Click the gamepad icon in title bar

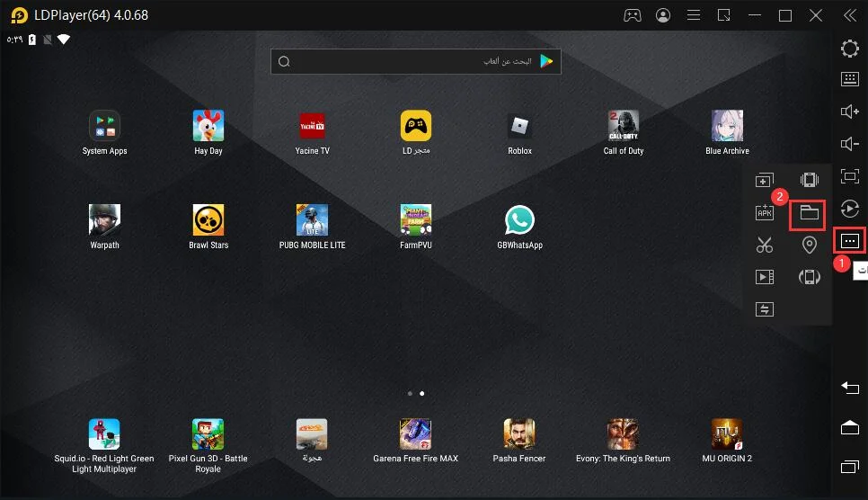pyautogui.click(x=633, y=15)
